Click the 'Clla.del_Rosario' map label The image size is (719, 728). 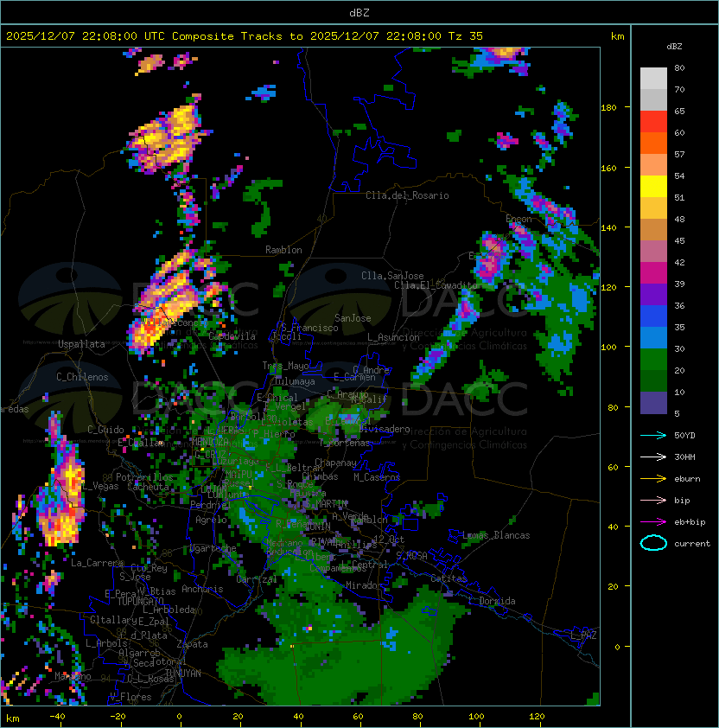407,195
